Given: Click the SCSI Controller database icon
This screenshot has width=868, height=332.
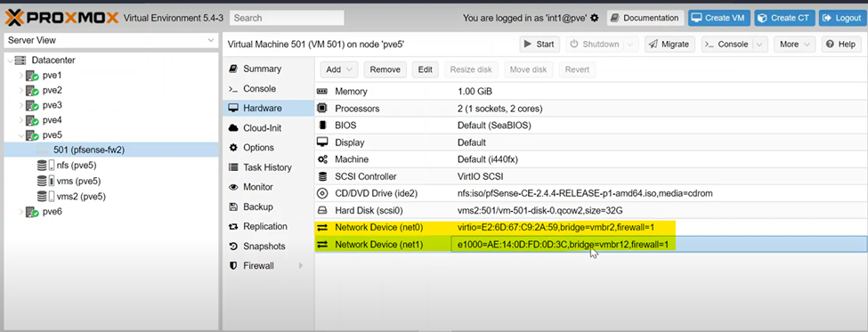Looking at the screenshot, I should [322, 176].
